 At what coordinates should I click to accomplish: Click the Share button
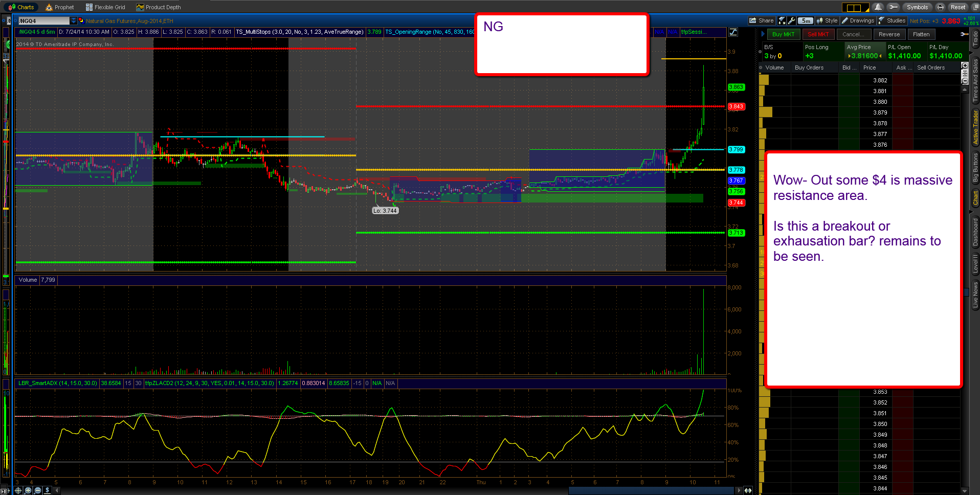pyautogui.click(x=761, y=20)
